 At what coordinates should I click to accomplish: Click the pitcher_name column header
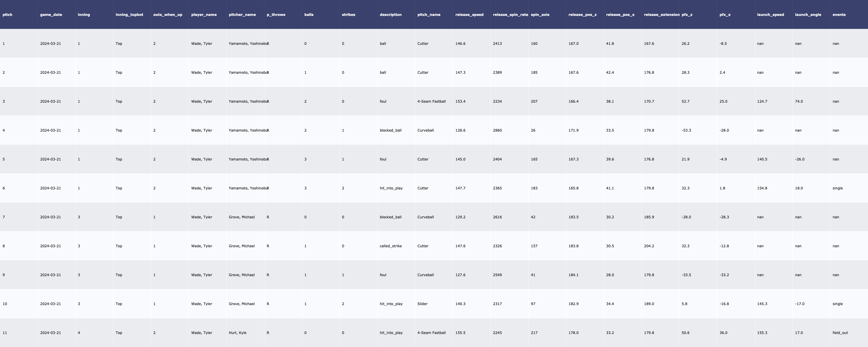click(242, 15)
